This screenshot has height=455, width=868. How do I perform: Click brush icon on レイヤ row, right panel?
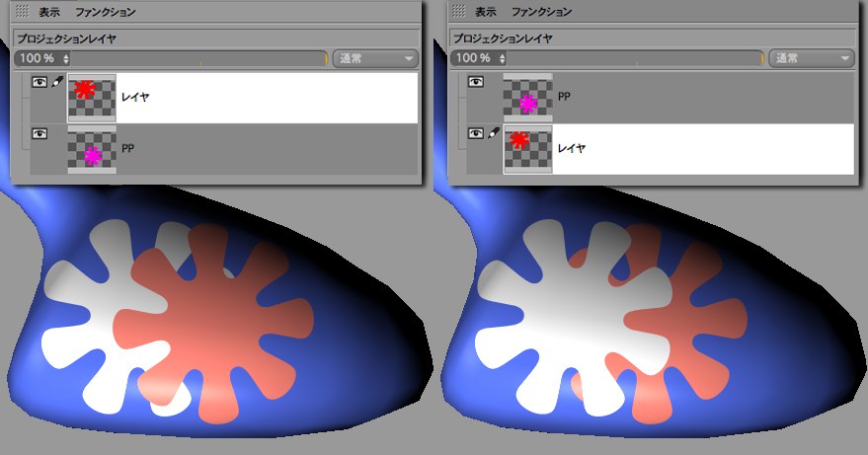(494, 133)
